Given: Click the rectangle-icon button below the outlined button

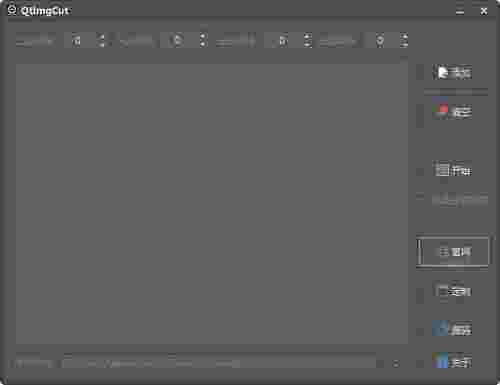Looking at the screenshot, I should pos(452,292).
